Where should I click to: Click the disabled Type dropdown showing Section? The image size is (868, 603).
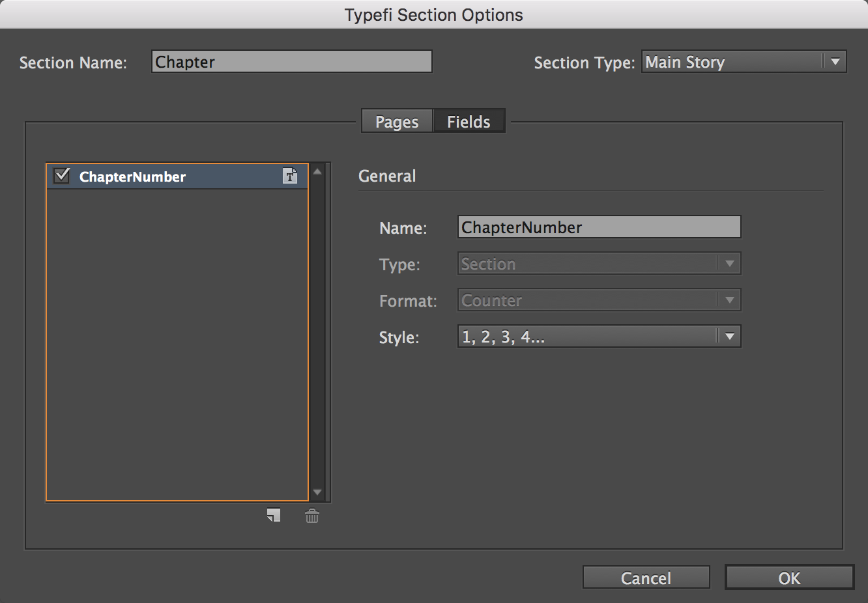click(x=599, y=264)
